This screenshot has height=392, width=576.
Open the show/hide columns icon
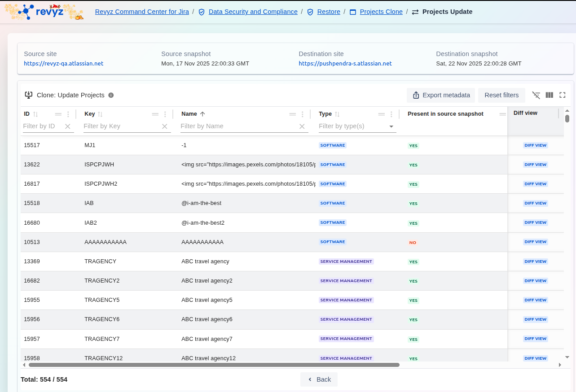[549, 95]
